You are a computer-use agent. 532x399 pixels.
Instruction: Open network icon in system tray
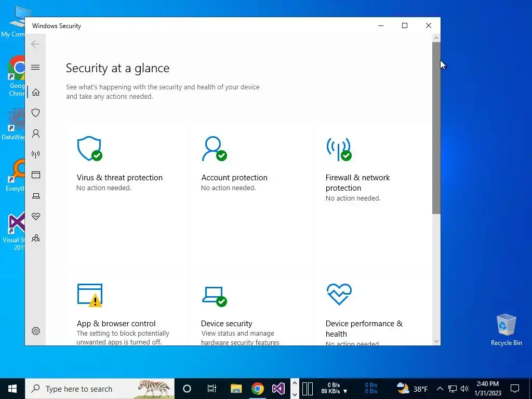[453, 389]
